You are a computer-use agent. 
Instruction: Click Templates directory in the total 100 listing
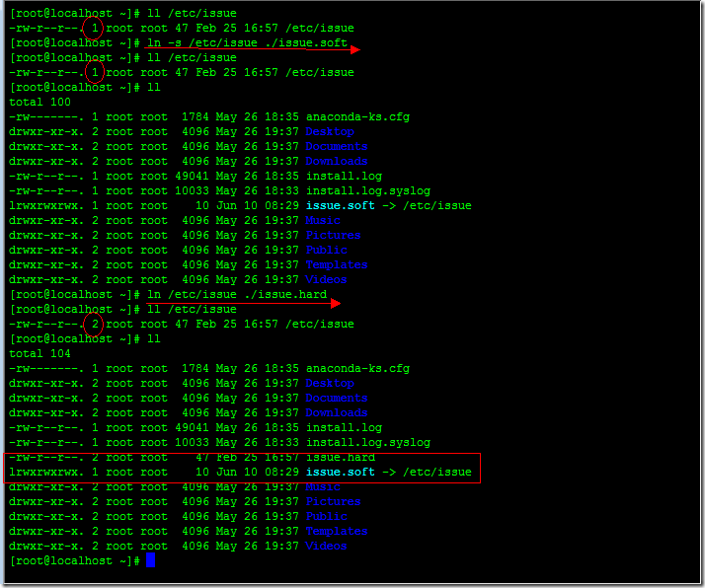pyautogui.click(x=337, y=265)
